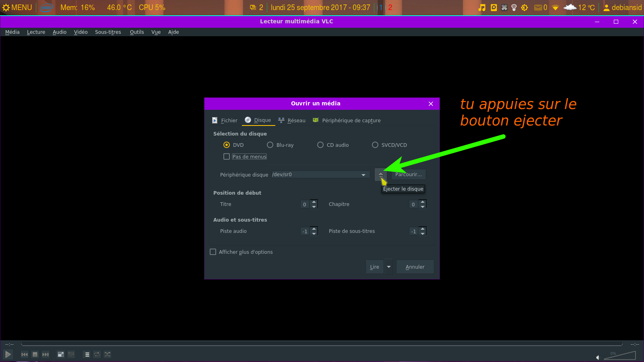The width and height of the screenshot is (644, 362).
Task: Skip to the next media item
Action: [x=45, y=354]
